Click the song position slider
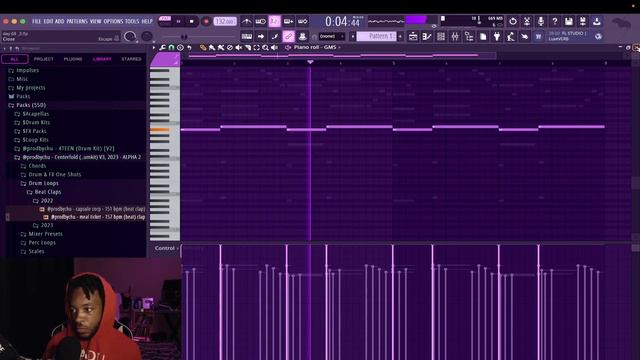Screen dimensions: 640x360 pyautogui.click(x=198, y=37)
